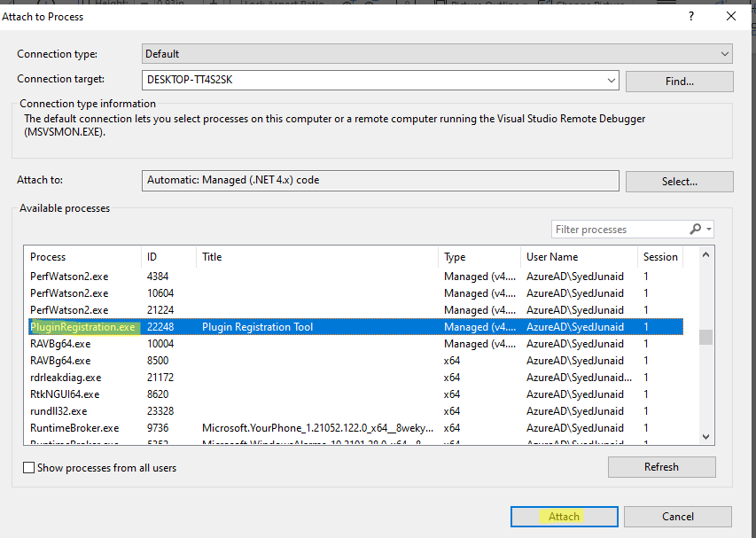Enable Show processes from all users
This screenshot has width=756, height=538.
[x=29, y=468]
